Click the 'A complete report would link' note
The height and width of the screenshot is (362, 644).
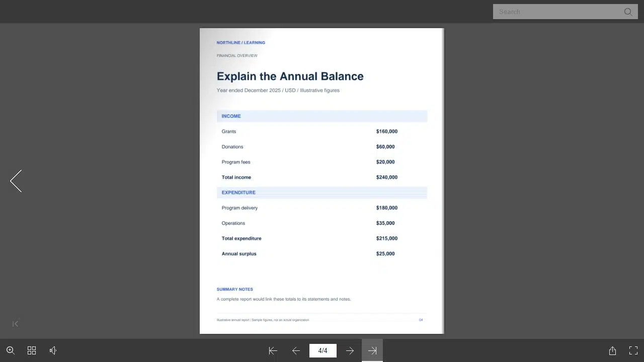[x=284, y=299]
